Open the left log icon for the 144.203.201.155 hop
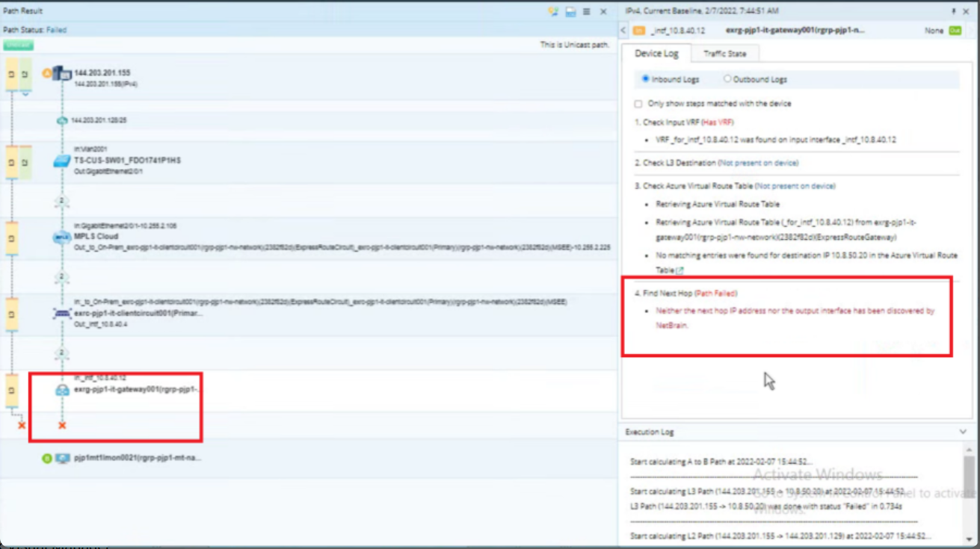The image size is (980, 549). [11, 75]
